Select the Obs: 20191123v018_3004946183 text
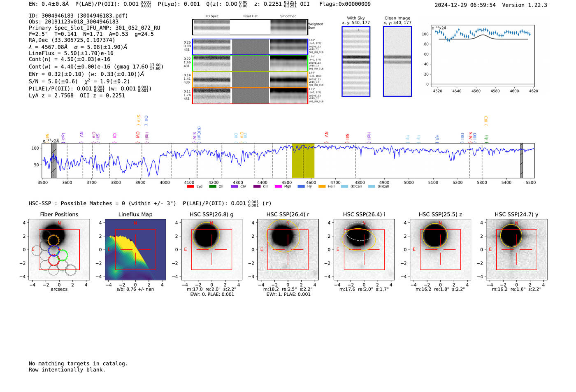 coord(74,22)
